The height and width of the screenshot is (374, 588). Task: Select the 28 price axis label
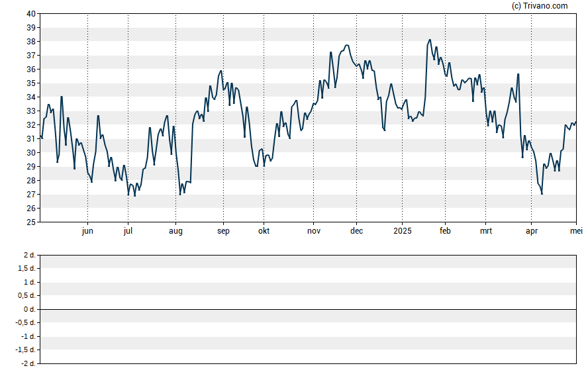(31, 180)
